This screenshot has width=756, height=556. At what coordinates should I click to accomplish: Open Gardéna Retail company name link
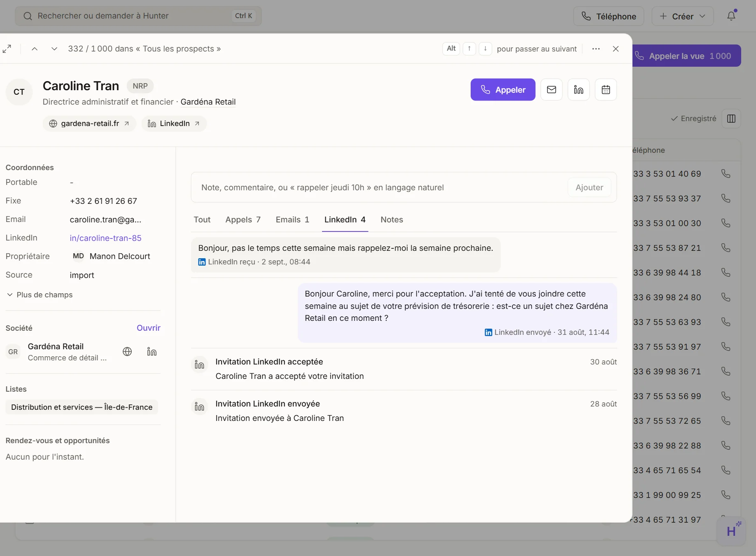(56, 346)
